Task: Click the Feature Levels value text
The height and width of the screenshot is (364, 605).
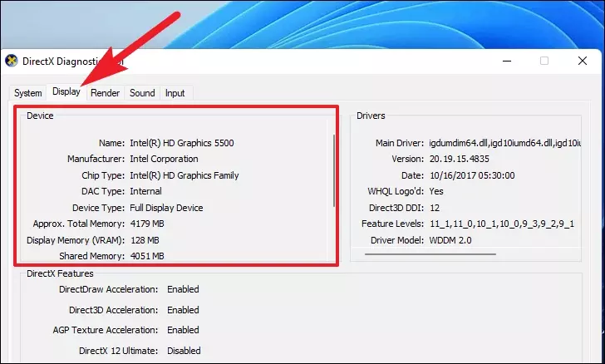Action: [502, 224]
